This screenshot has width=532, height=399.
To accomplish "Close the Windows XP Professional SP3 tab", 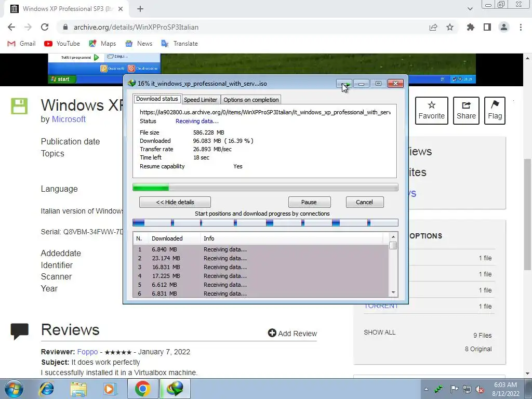I will [121, 9].
